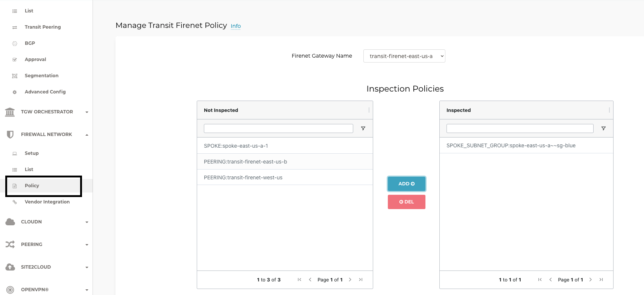The width and height of the screenshot is (644, 295).
Task: Click the Site2Cloud upload cloud icon
Action: (x=10, y=267)
